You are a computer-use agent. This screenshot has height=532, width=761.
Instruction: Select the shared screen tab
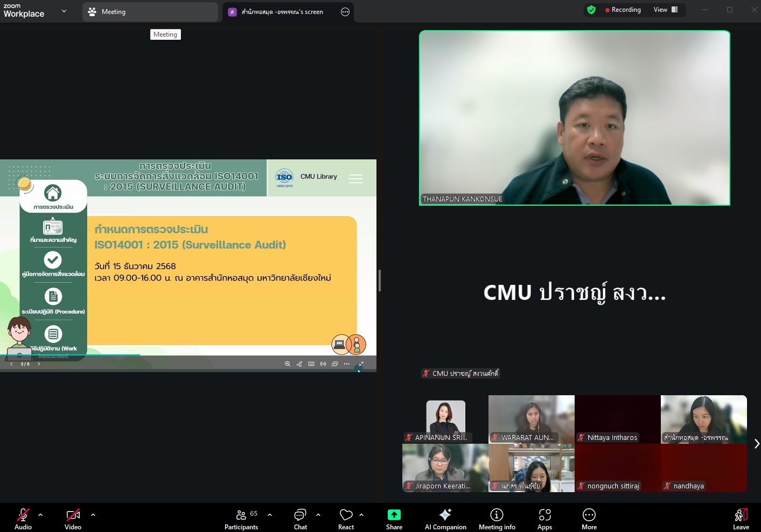[x=282, y=12]
